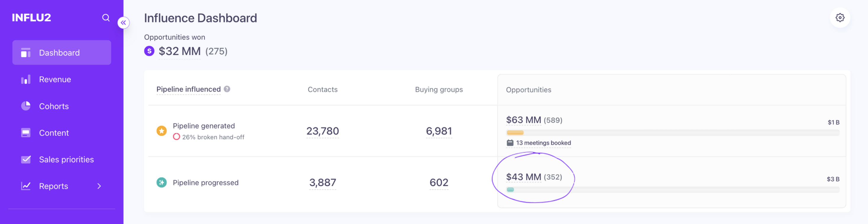Click the Pipeline influenced header link
Screen dimensions: 868x224
pyautogui.click(x=188, y=89)
